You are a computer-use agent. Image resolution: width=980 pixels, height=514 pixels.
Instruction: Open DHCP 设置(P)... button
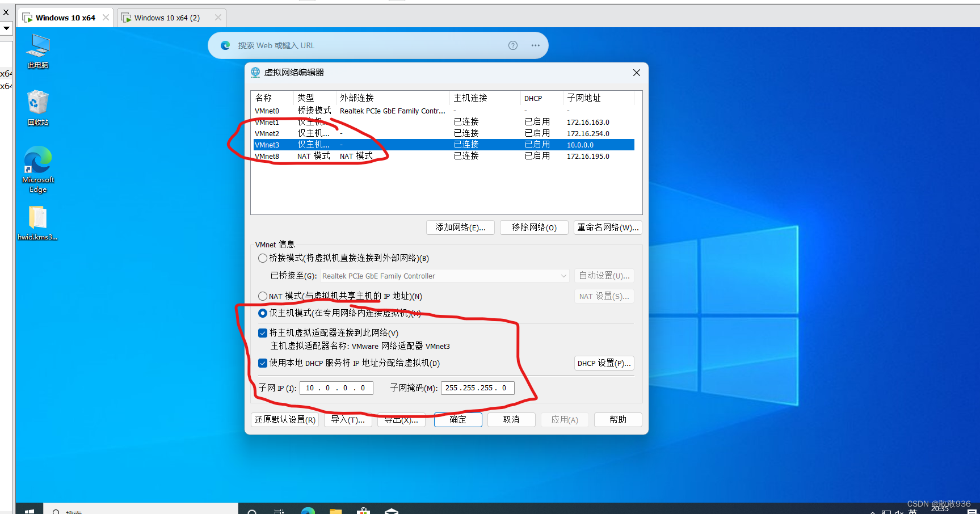604,363
